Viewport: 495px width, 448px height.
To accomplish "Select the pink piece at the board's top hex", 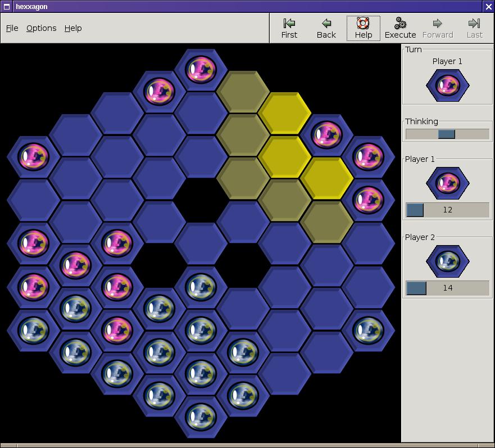I will pos(201,70).
